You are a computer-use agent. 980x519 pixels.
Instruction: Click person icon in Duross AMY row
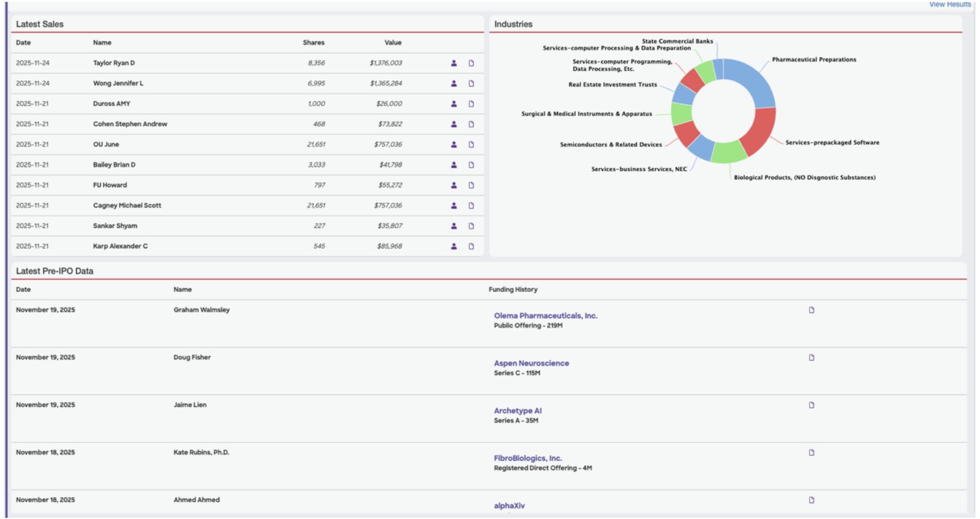(x=454, y=103)
